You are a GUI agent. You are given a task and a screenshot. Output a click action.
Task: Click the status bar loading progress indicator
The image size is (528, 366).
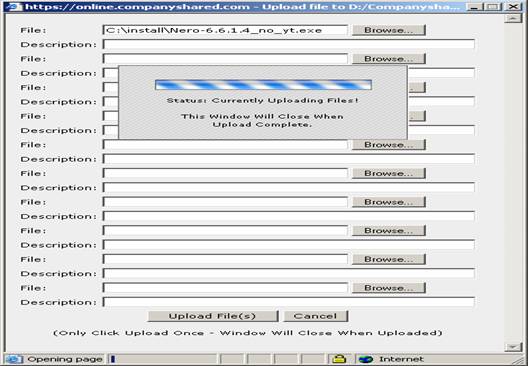pyautogui.click(x=162, y=359)
